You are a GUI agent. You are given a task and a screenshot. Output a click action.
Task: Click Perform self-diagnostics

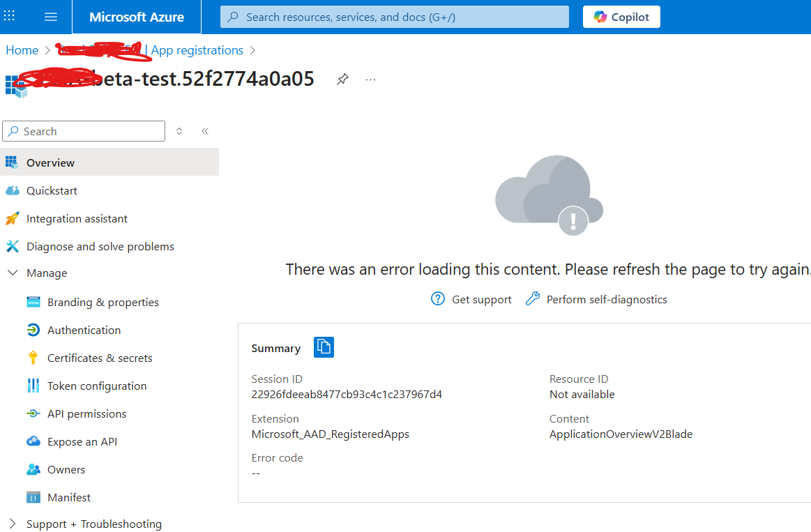607,299
